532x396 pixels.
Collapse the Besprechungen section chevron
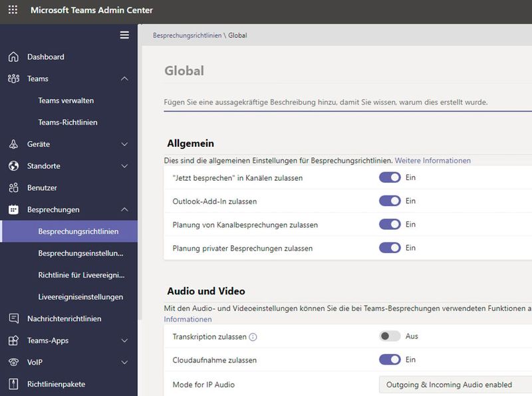126,209
